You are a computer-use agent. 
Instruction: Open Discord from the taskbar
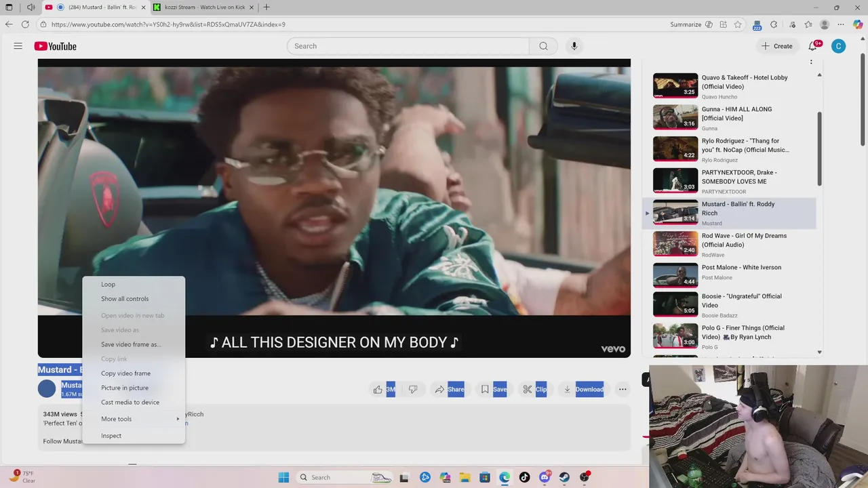click(545, 477)
